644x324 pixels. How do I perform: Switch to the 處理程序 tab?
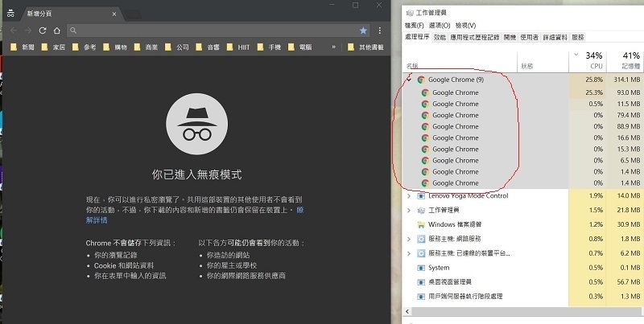(417, 37)
